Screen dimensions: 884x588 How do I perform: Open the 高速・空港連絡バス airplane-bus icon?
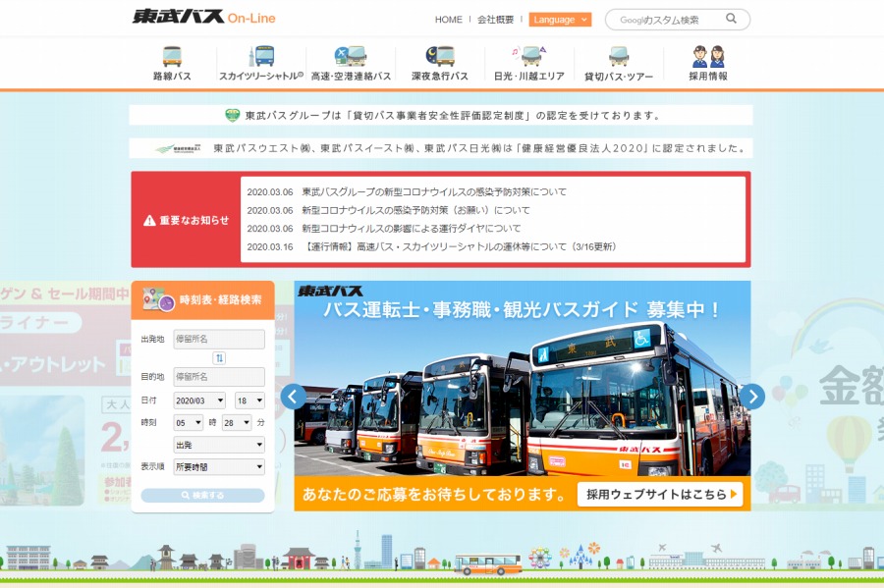tap(350, 56)
